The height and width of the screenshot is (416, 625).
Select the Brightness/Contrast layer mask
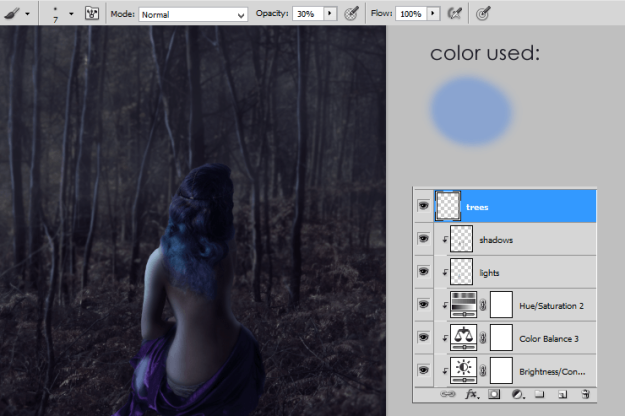click(x=501, y=371)
